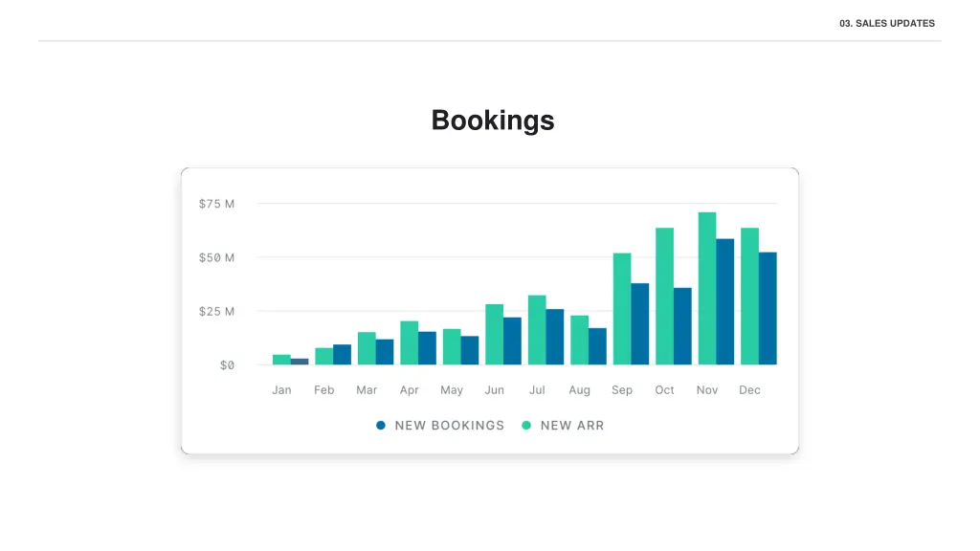Select the blue New Bookings bar for December
Image resolution: width=980 pixels, height=551 pixels.
coord(768,308)
